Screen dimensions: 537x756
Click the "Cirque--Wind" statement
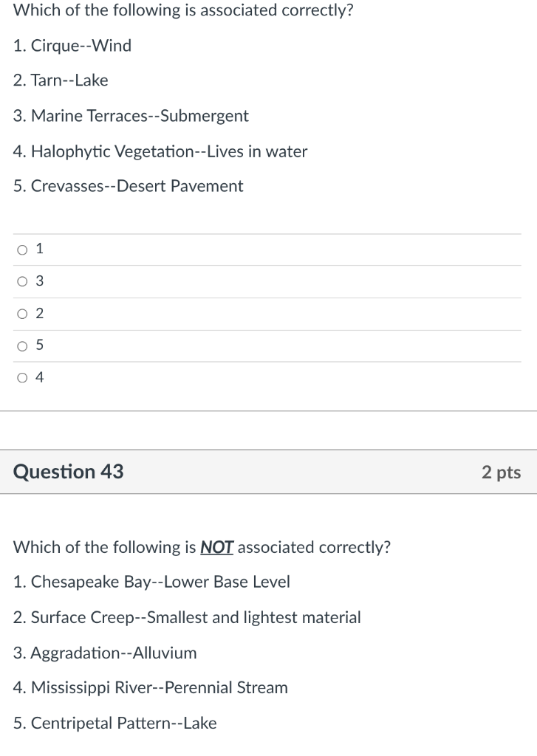tap(72, 45)
